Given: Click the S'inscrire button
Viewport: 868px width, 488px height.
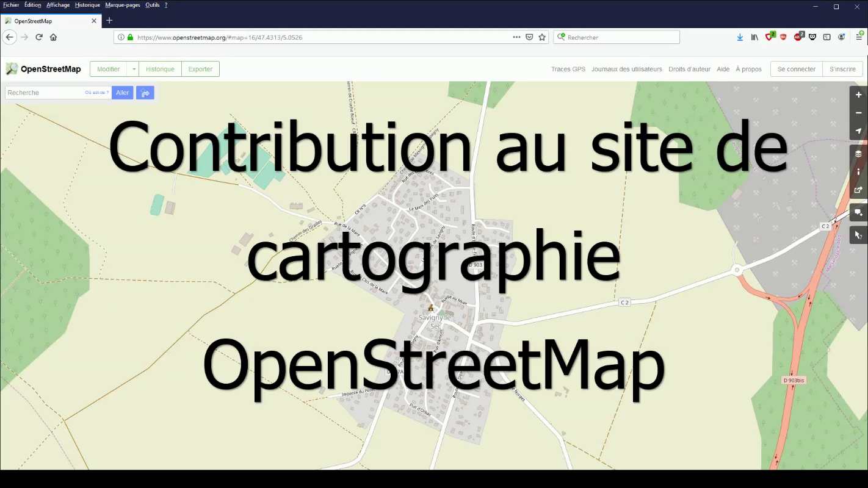Looking at the screenshot, I should 842,69.
